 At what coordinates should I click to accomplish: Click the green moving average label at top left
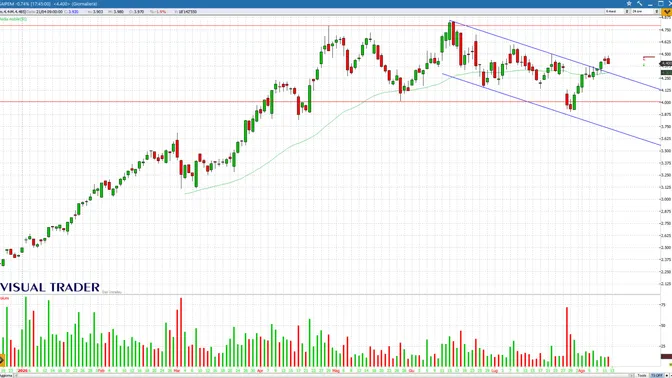pyautogui.click(x=13, y=19)
